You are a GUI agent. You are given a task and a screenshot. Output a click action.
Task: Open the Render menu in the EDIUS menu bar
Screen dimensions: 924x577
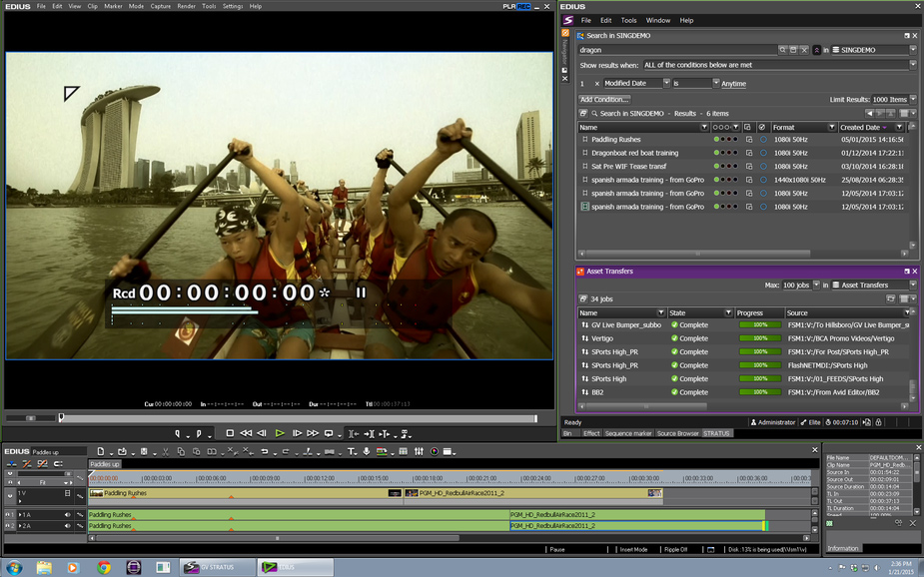186,6
